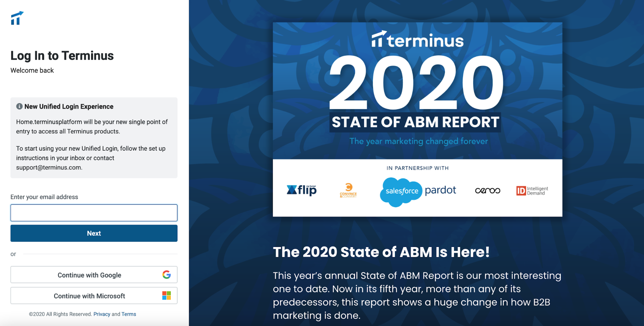Choose Continue with Microsoft
The height and width of the screenshot is (326, 644).
click(x=94, y=296)
